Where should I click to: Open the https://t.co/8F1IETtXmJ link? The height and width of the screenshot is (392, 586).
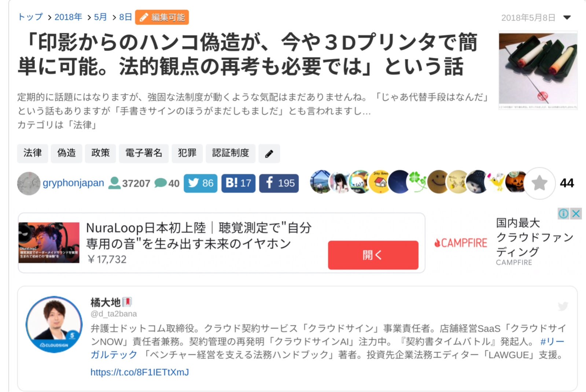coord(140,372)
